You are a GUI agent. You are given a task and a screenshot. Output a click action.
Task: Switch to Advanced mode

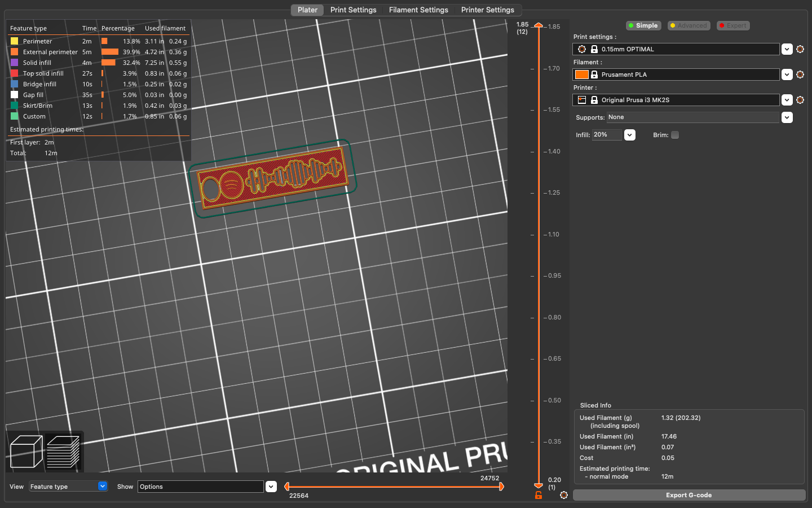point(689,25)
